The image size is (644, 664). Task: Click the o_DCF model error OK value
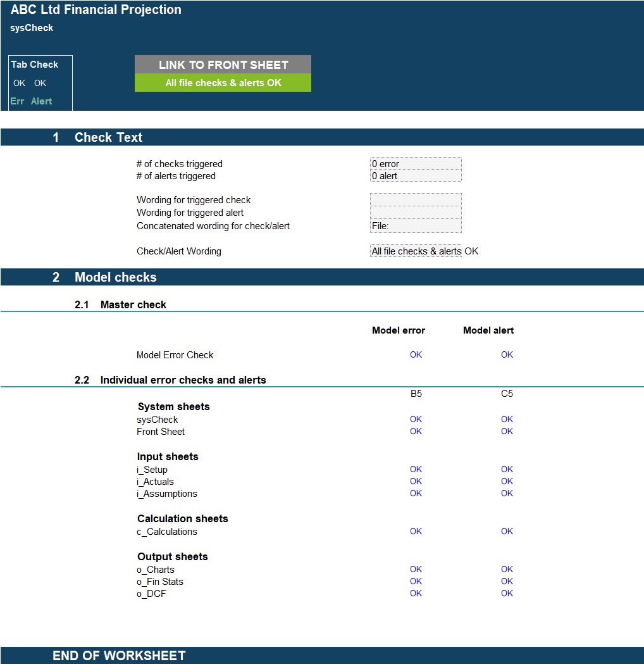(x=416, y=594)
